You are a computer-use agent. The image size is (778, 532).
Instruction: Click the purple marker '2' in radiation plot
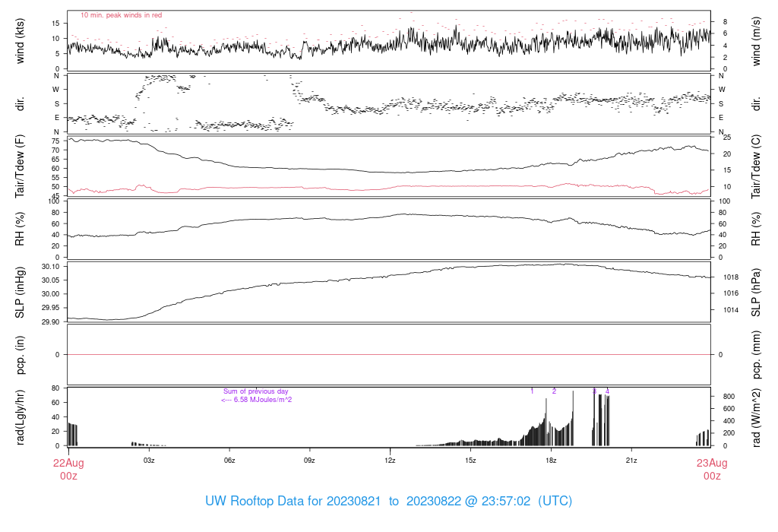(x=554, y=391)
